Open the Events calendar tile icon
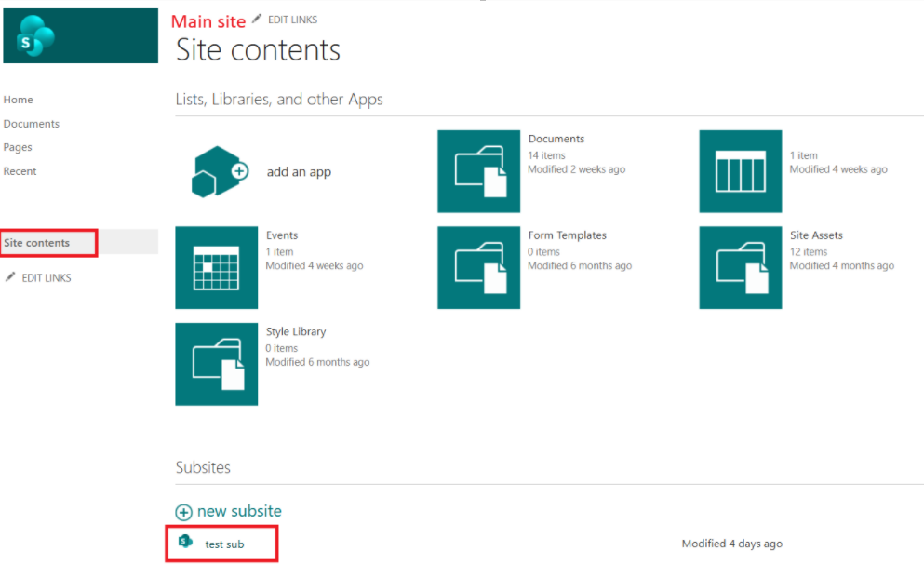 pos(216,267)
